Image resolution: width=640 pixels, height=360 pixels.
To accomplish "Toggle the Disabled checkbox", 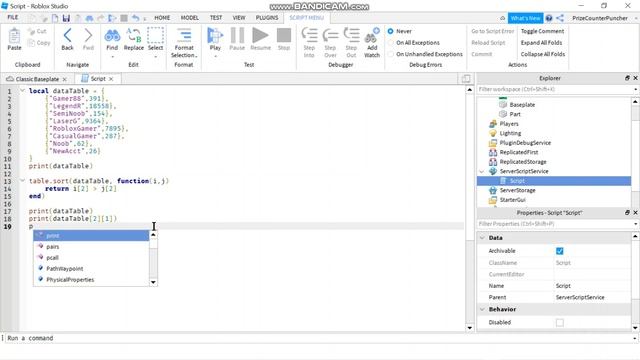I will pyautogui.click(x=560, y=322).
